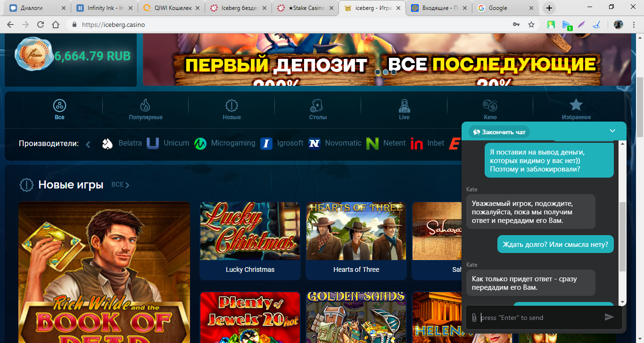
Task: Click the message "Ждать долго? Или смысла нету?"
Action: click(x=555, y=245)
